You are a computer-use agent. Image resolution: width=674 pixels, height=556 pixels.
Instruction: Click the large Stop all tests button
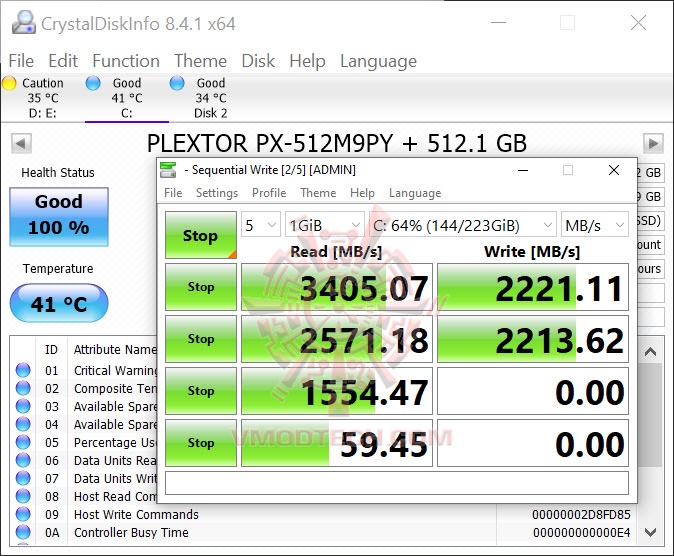click(x=201, y=235)
